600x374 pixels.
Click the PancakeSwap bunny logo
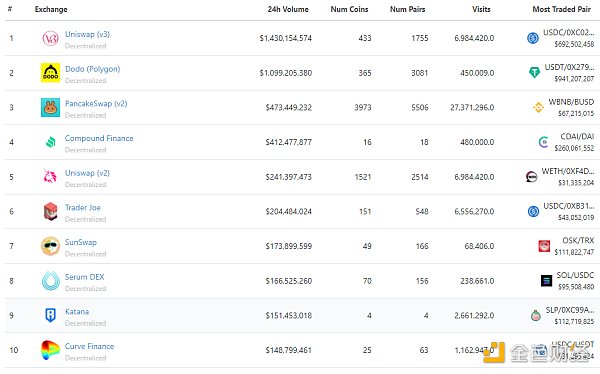click(51, 108)
